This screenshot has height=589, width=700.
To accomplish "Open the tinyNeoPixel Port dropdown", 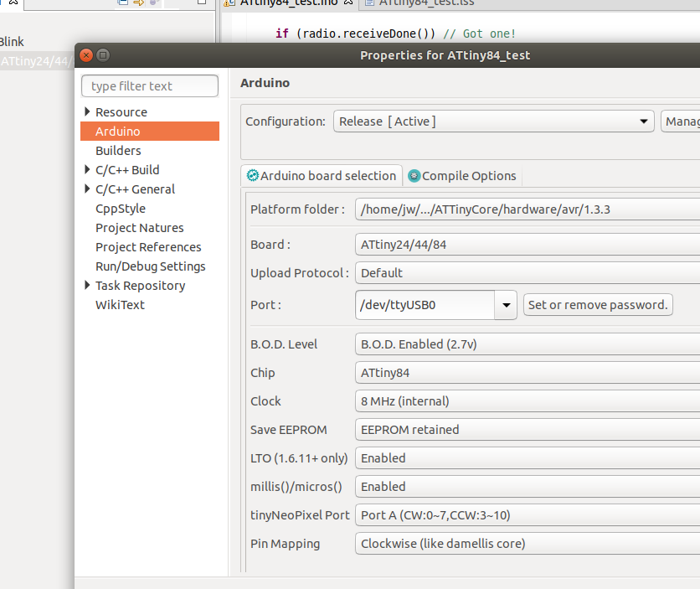I will [x=528, y=515].
